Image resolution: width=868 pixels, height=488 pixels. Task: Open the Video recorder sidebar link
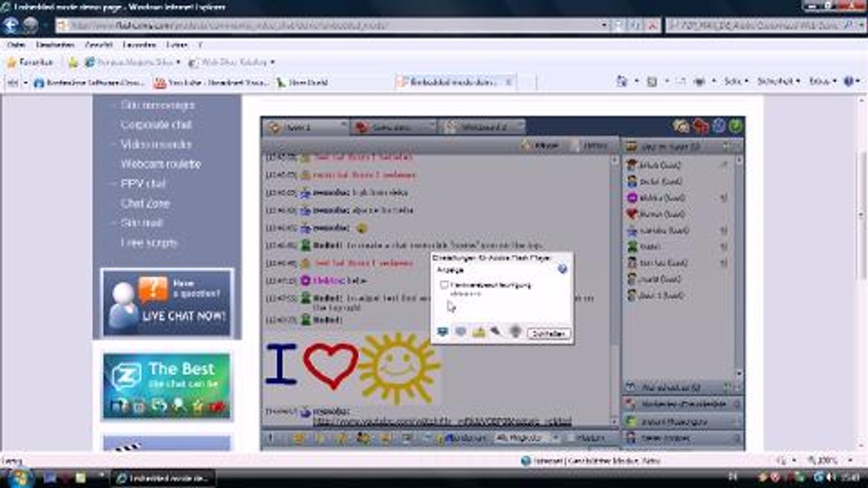coord(156,144)
